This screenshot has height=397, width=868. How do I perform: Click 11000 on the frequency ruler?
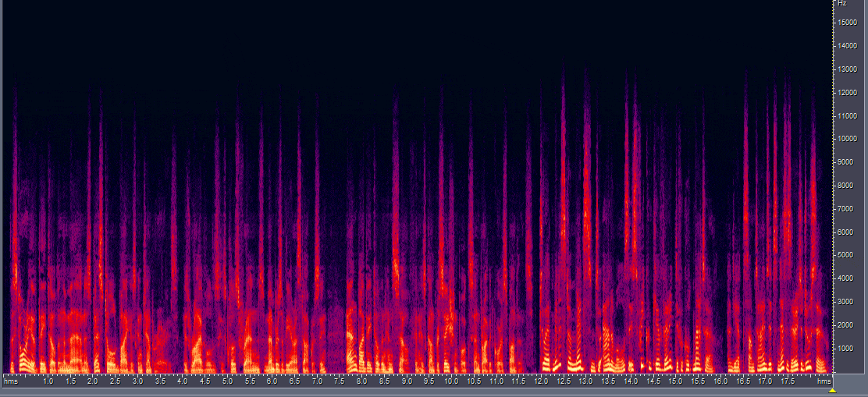[848, 115]
